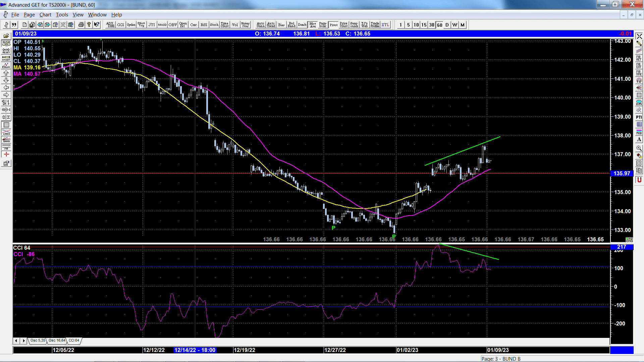Click the down arrow in left sidebar

6,80
